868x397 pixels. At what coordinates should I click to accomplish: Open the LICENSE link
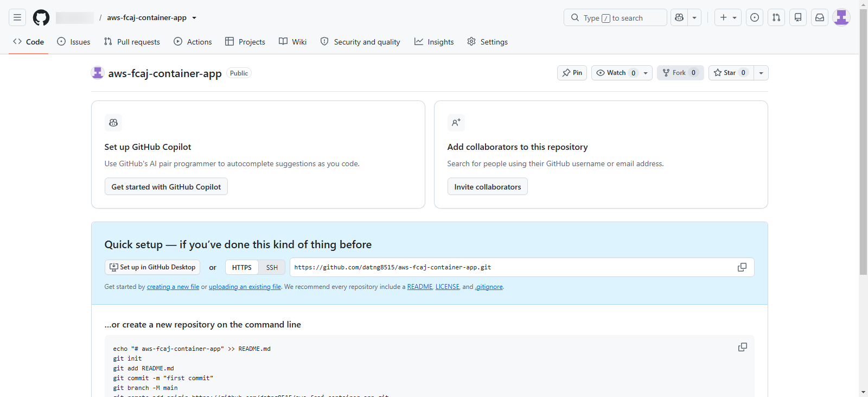[448, 287]
